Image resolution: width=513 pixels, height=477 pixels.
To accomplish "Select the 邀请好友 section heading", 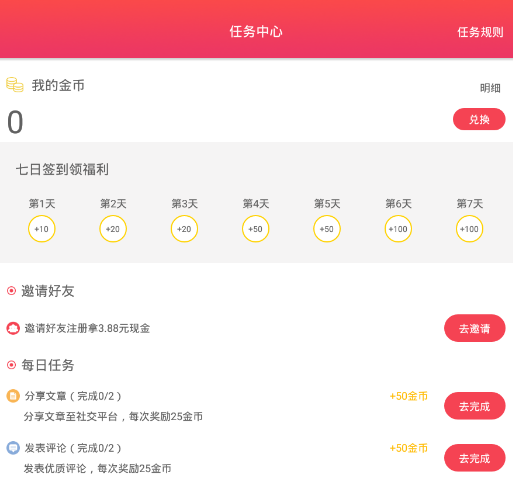I will pyautogui.click(x=48, y=291).
